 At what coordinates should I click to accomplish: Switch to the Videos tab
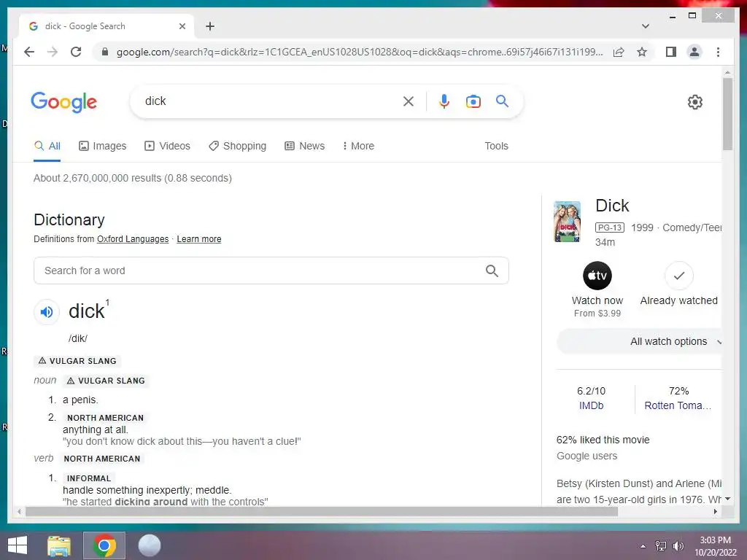click(x=167, y=146)
